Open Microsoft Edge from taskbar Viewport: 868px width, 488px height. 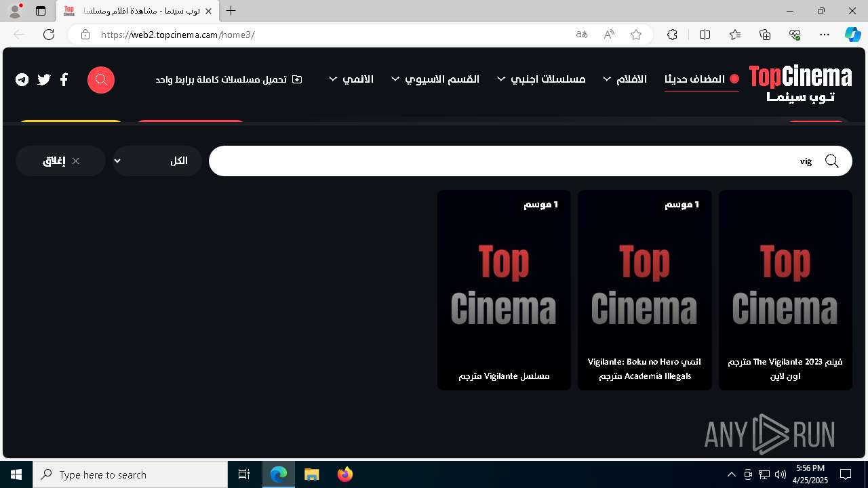(x=279, y=474)
